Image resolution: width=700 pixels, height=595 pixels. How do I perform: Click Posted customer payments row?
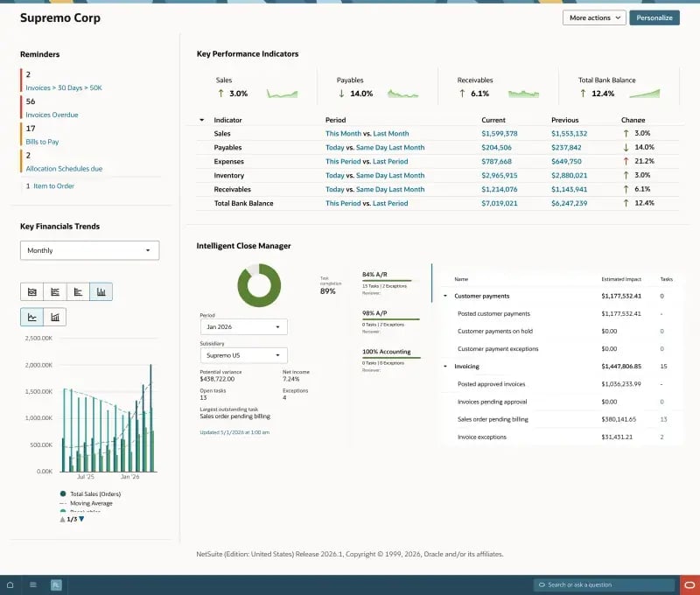[562, 314]
